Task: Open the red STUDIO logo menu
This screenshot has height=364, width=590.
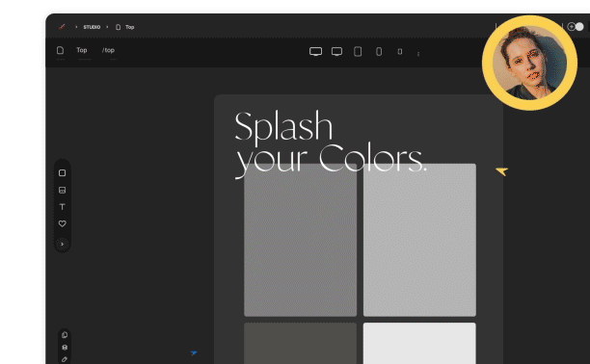Action: tap(62, 27)
